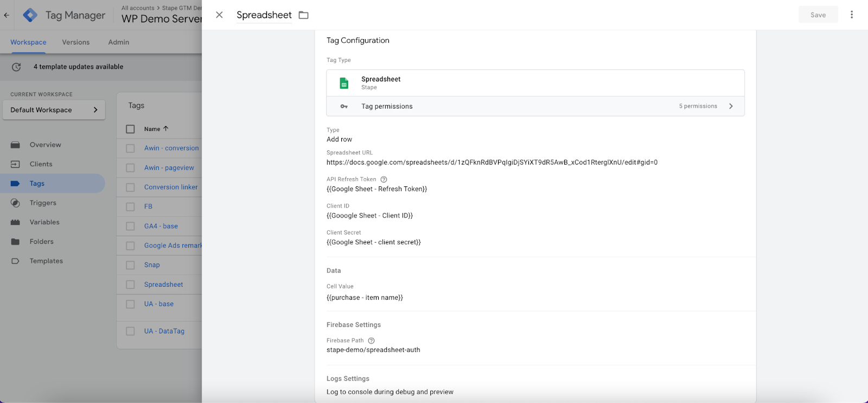Click the key icon for Tag permissions
Image resolution: width=868 pixels, height=403 pixels.
(x=344, y=106)
